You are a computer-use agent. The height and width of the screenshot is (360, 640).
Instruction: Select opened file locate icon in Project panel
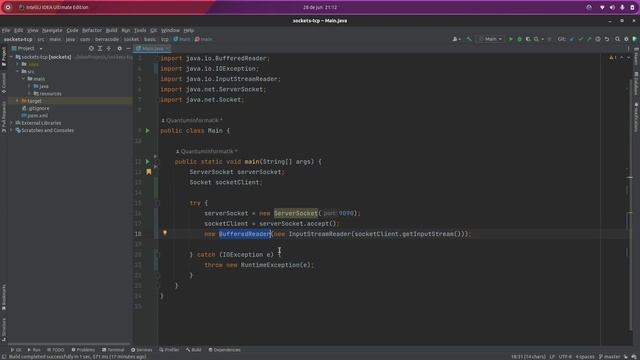click(x=91, y=49)
